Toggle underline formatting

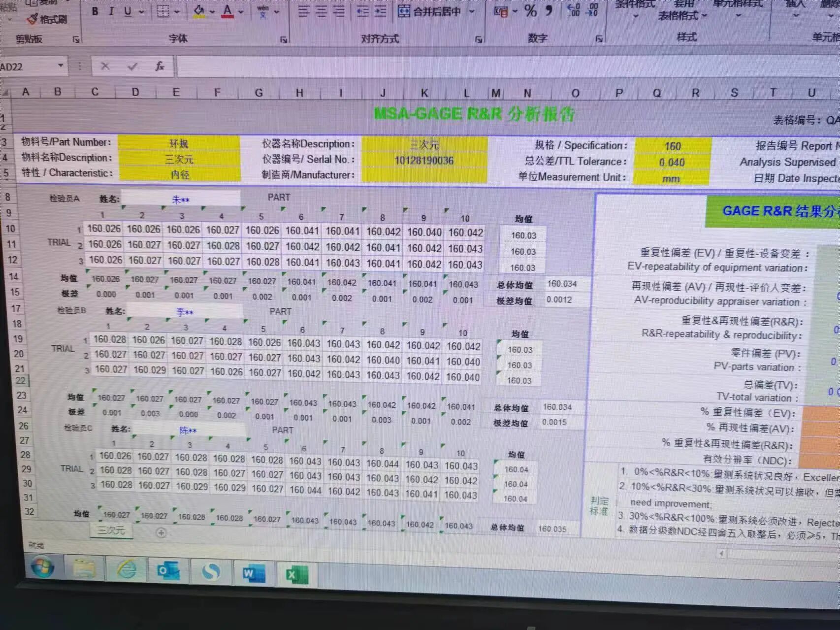(128, 11)
